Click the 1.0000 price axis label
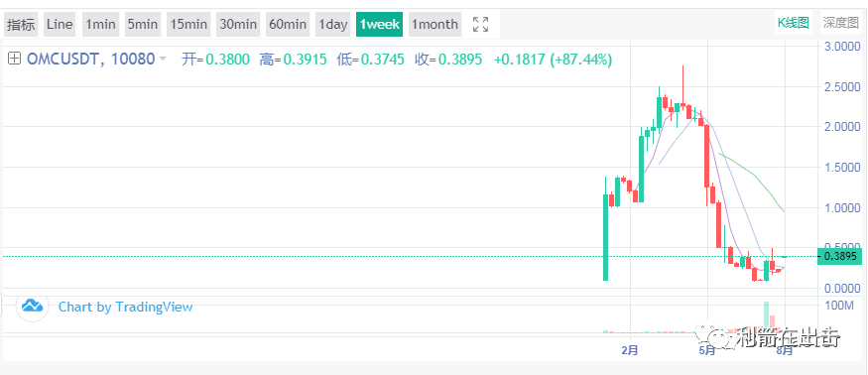The width and height of the screenshot is (868, 375). tap(842, 207)
